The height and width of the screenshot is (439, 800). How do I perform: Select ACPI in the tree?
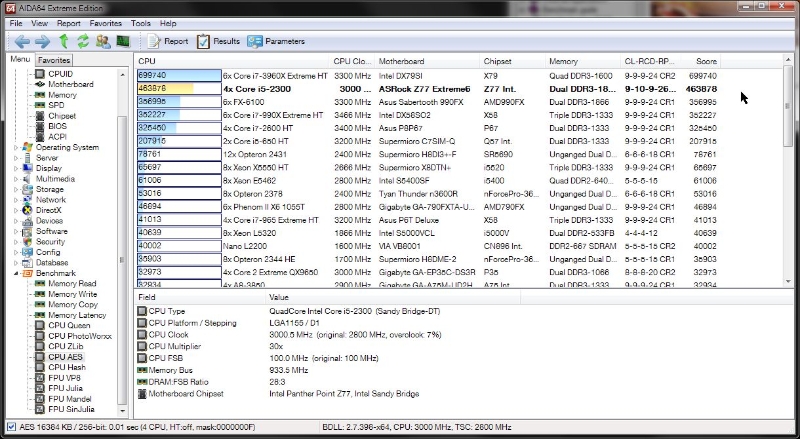coord(57,137)
